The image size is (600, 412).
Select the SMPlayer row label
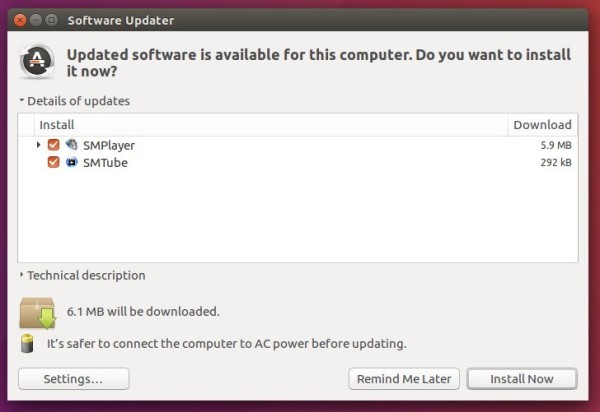click(x=109, y=146)
